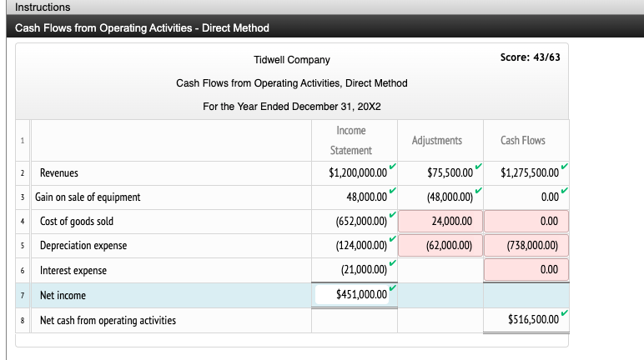Click the empty Interest expense adjustment cell
This screenshot has height=360, width=644.
[440, 270]
